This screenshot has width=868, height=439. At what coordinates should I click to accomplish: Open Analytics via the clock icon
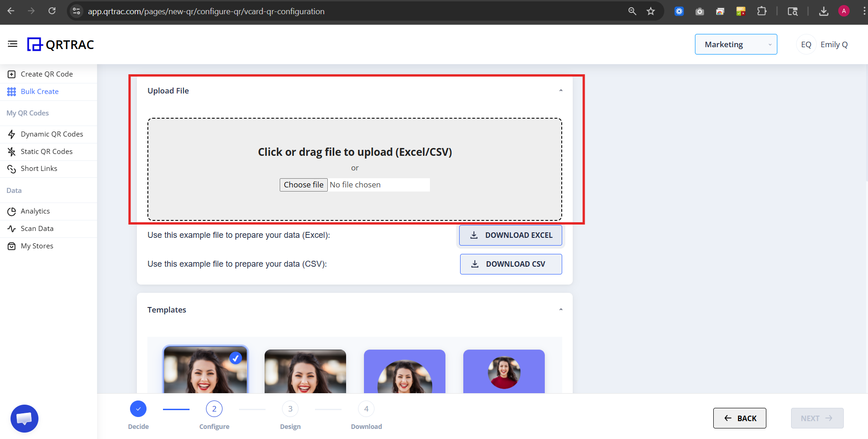coord(11,211)
